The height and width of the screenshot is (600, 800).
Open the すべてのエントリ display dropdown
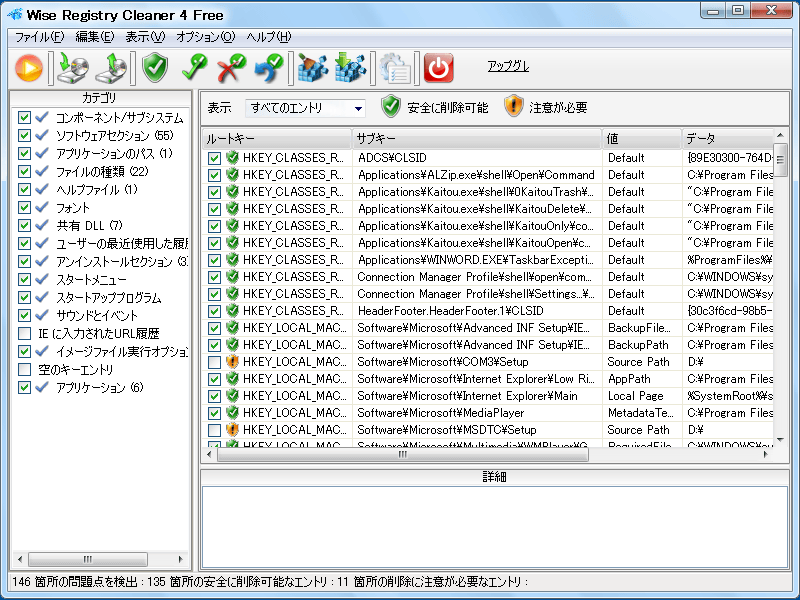pos(305,108)
